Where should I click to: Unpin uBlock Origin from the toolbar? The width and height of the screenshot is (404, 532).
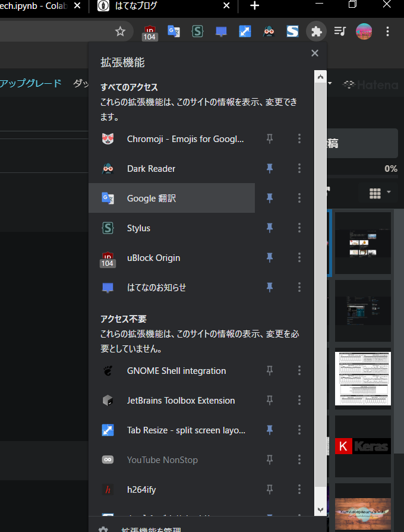270,257
